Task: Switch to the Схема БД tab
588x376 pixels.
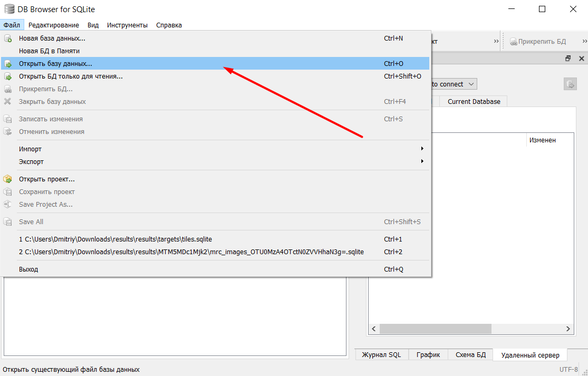Action: pos(470,354)
